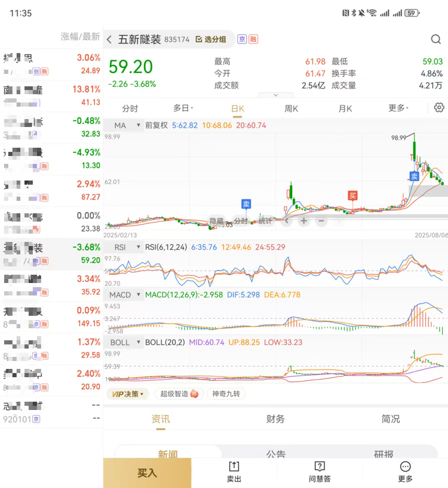The width and height of the screenshot is (448, 488).
Task: Open the VIP决策 dropdown
Action: coord(127,394)
